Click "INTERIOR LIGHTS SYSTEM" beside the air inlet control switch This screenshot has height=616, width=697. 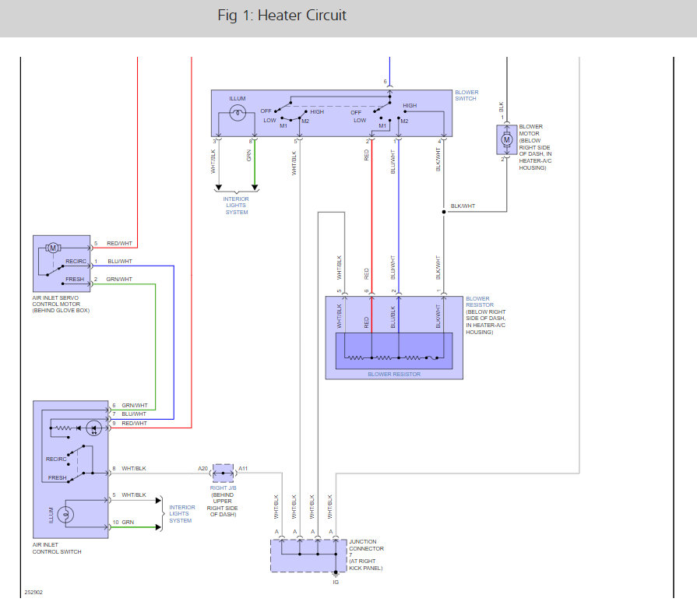181,514
